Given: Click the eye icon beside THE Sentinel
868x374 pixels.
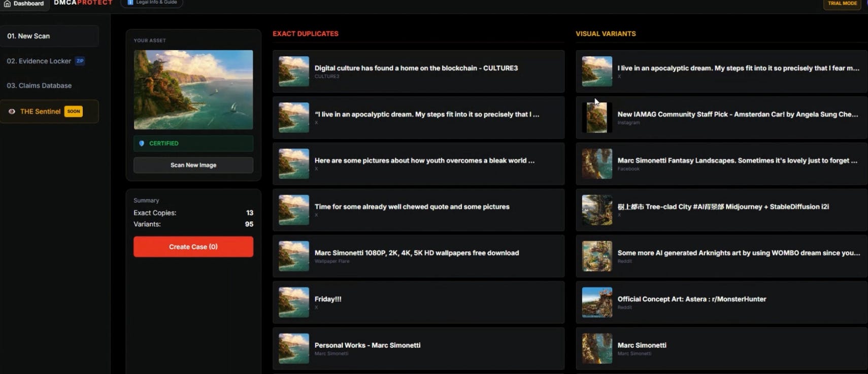Looking at the screenshot, I should [x=12, y=112].
